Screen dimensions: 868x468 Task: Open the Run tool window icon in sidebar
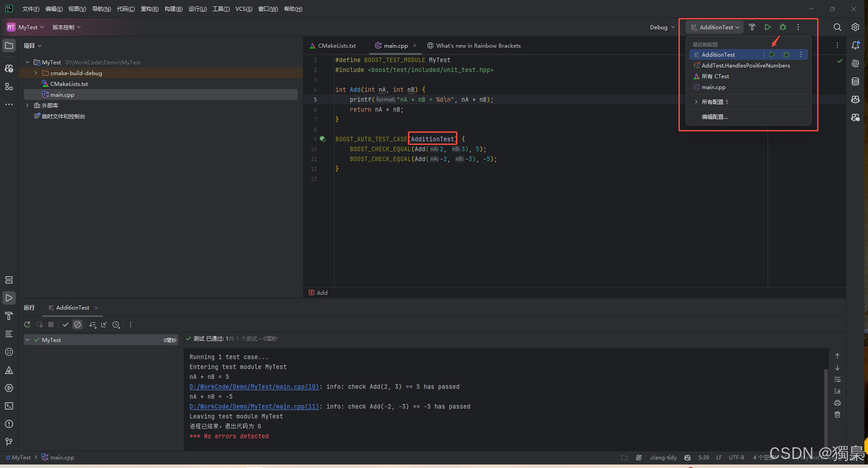[x=9, y=298]
